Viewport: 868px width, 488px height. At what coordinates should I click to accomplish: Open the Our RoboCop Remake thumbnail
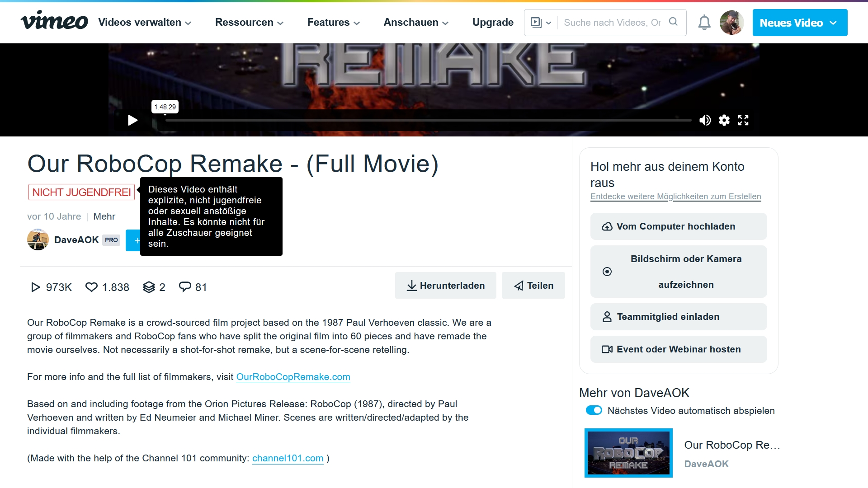pos(628,453)
